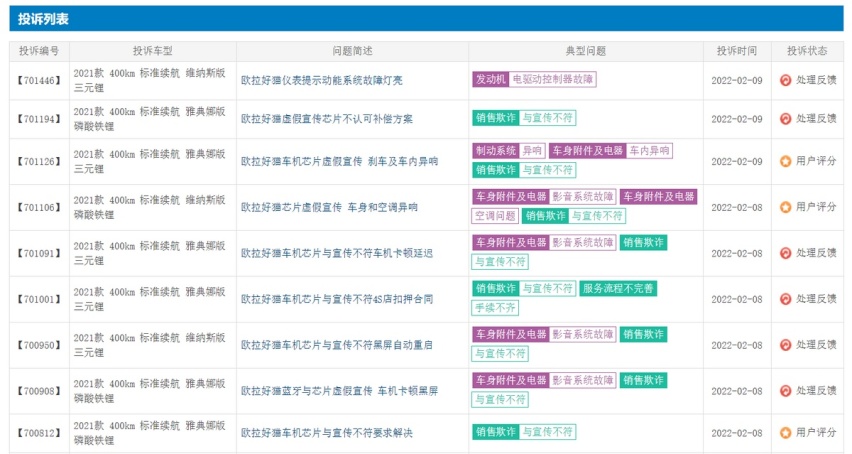Viewport: 852px width, 454px height.
Task: Click the 销售欺诈 tag in row 701194
Action: [496, 118]
